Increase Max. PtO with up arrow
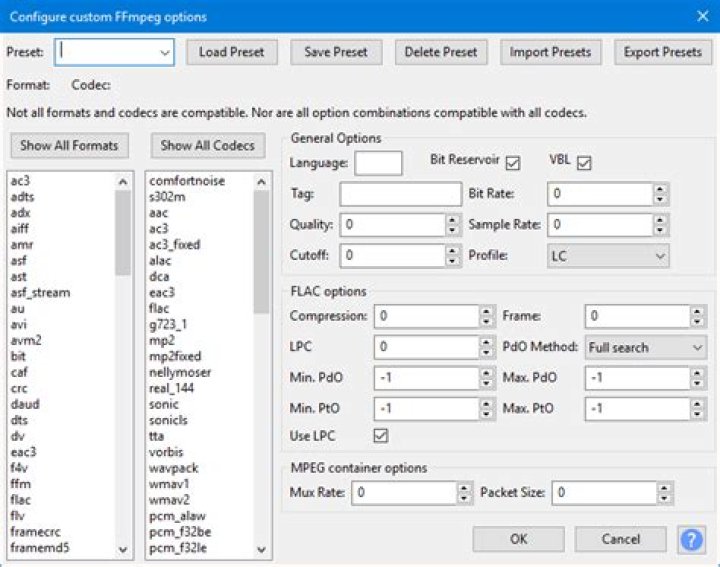The width and height of the screenshot is (720, 567). (698, 403)
